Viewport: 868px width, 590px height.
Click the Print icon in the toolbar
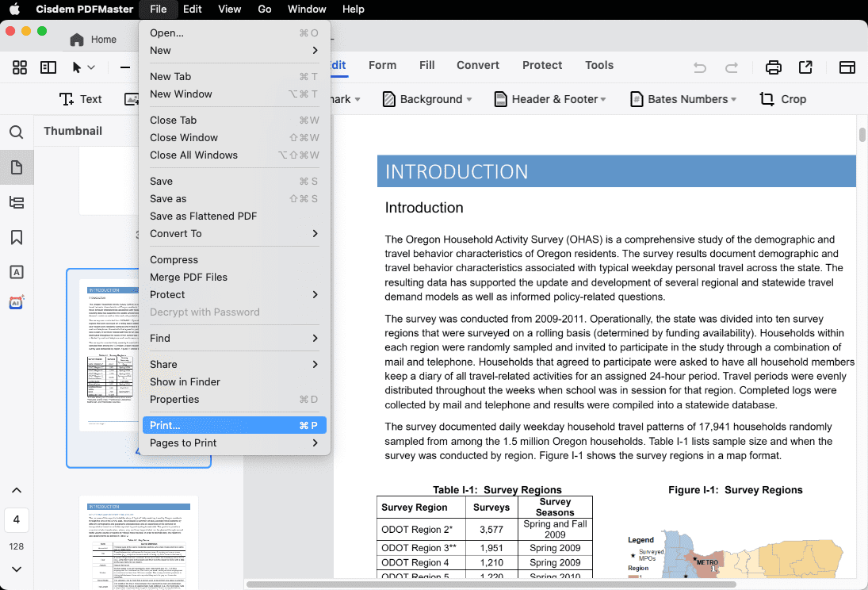coord(773,68)
